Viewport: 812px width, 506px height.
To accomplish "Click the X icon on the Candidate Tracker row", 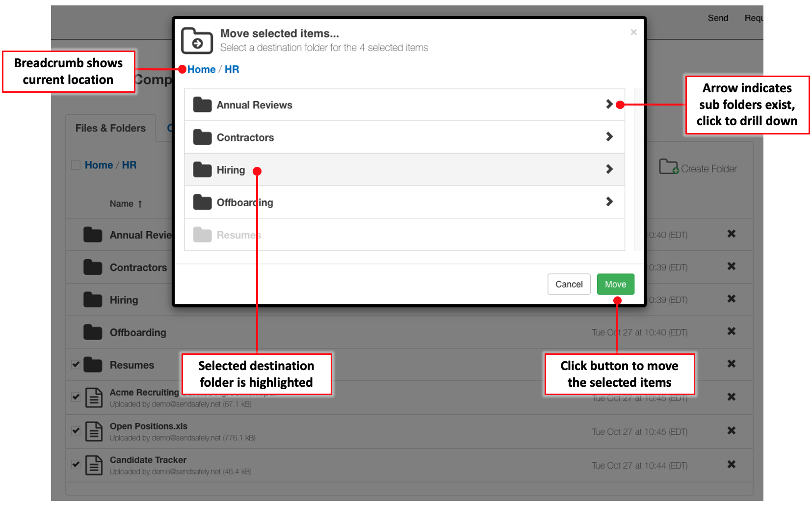I will coord(731,464).
